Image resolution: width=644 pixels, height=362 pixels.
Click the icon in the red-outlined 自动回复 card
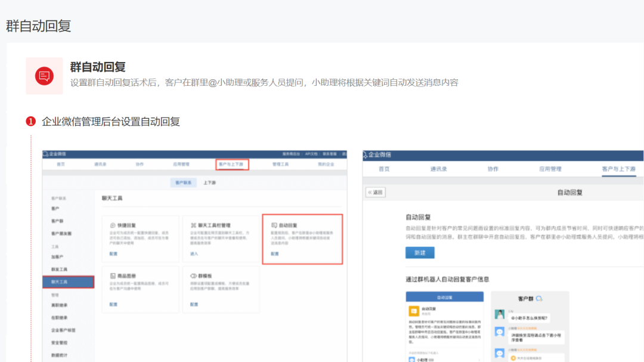point(274,225)
